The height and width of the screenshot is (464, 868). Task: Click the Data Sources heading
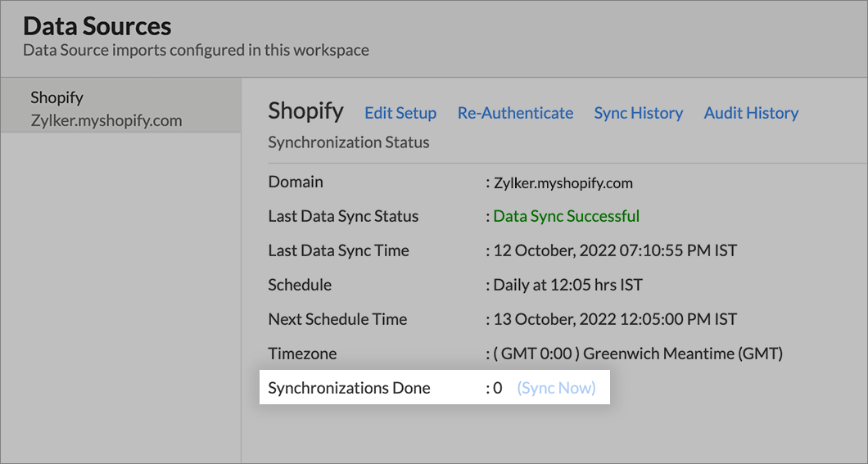[97, 26]
